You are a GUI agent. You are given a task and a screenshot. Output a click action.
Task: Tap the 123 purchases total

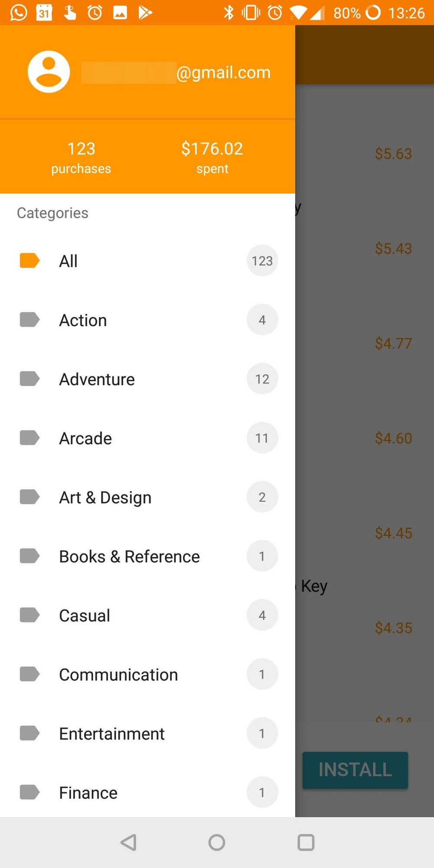pyautogui.click(x=81, y=157)
